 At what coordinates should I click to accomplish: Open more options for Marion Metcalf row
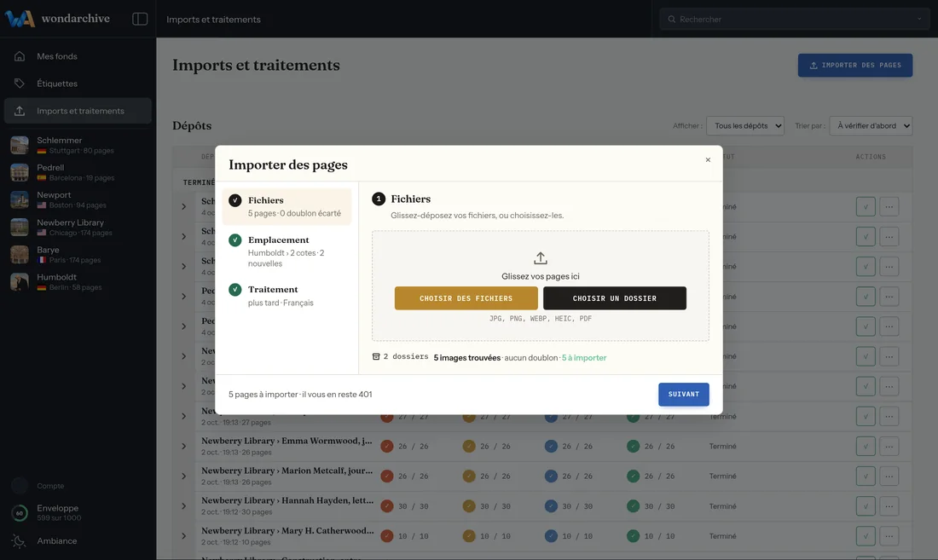click(889, 476)
